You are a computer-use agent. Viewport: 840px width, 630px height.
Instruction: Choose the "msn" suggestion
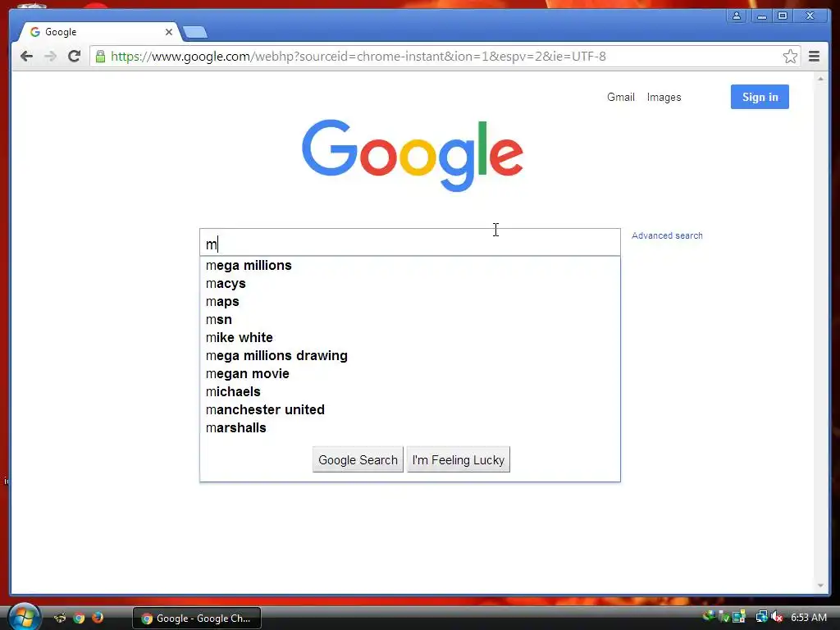(x=410, y=320)
